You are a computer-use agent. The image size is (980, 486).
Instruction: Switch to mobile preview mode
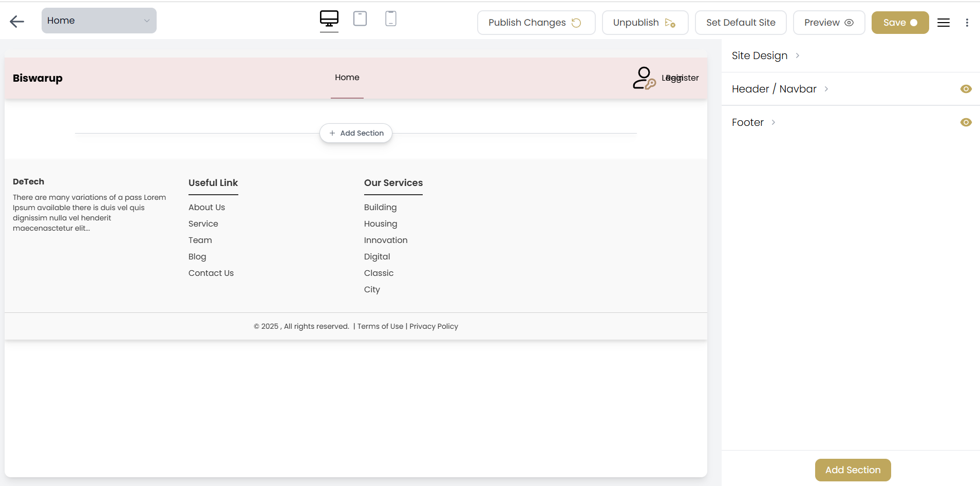pos(390,18)
